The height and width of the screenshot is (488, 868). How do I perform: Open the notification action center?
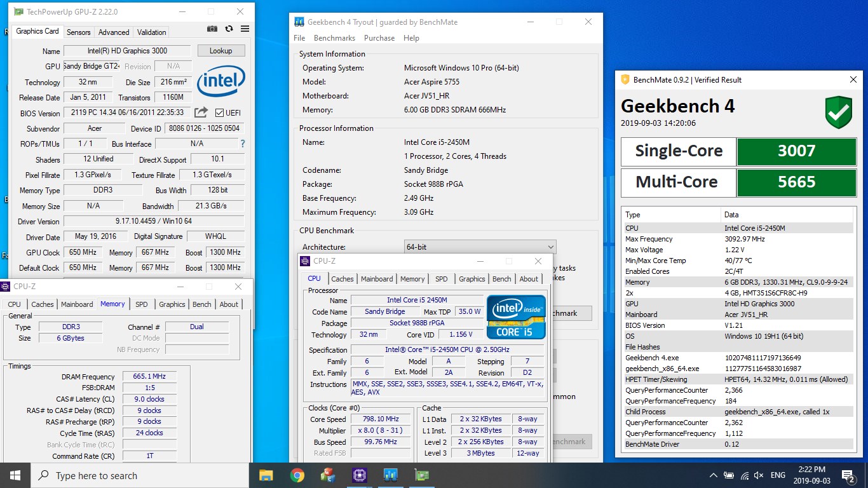(x=848, y=475)
